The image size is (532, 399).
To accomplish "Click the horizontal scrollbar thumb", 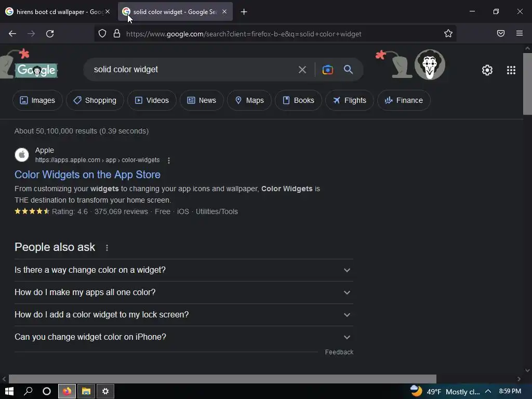I will coord(222,379).
